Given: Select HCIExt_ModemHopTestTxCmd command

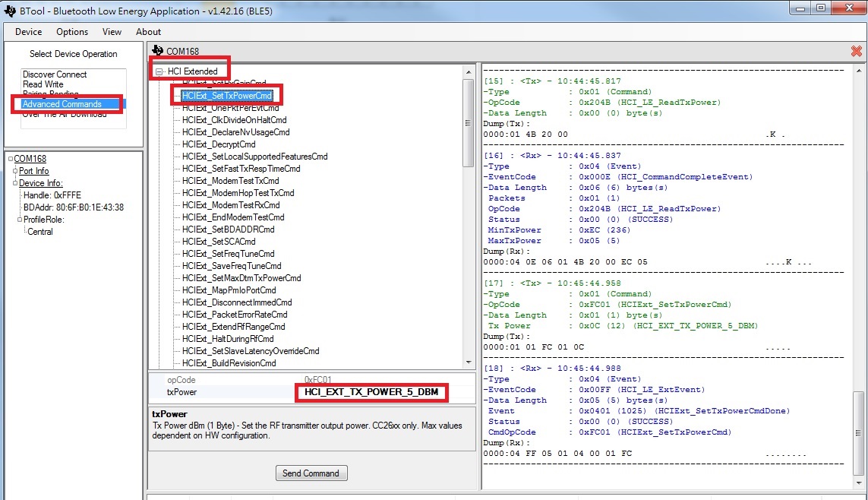Looking at the screenshot, I should (x=238, y=193).
